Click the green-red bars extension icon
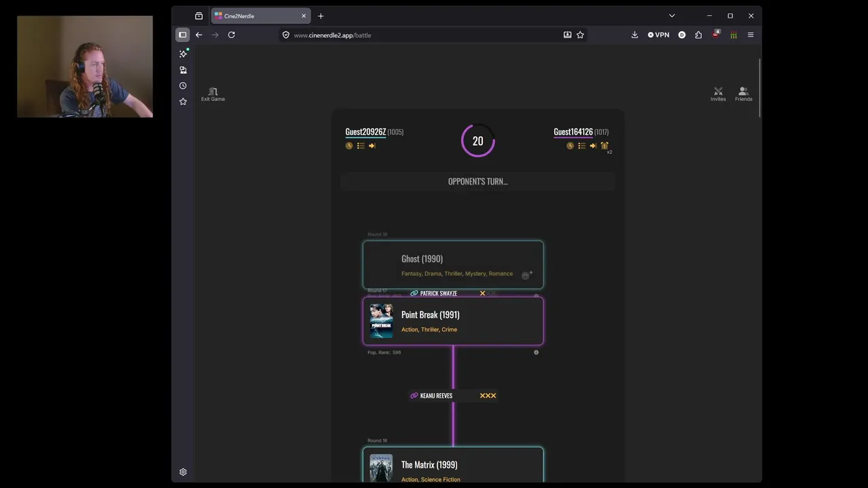This screenshot has width=868, height=488. [733, 35]
